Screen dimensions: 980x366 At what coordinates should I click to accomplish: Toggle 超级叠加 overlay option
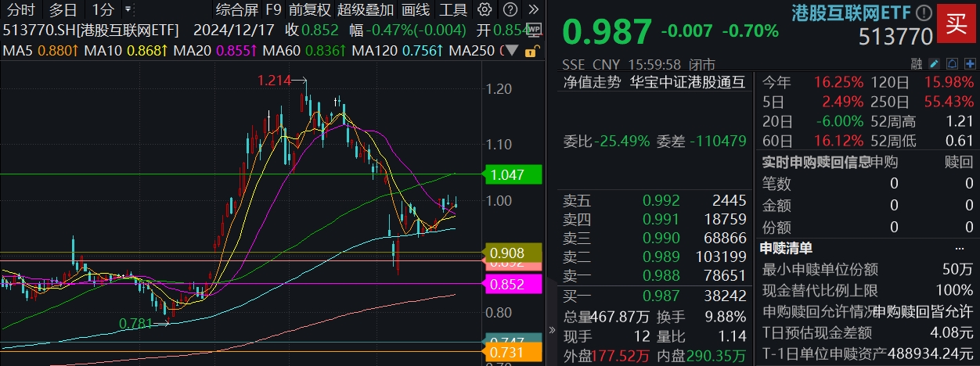click(x=366, y=10)
